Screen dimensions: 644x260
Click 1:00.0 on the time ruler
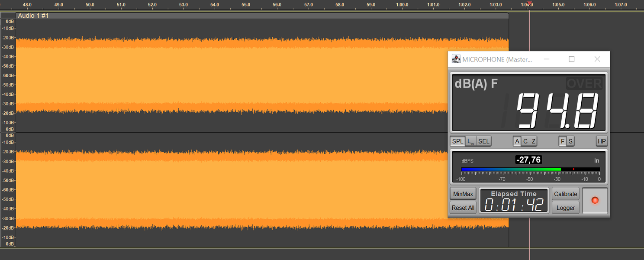click(402, 5)
